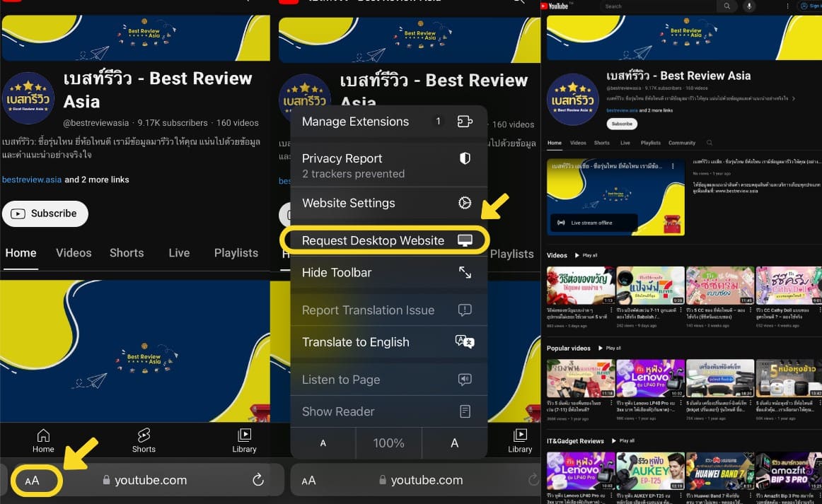
Task: Open the Playlists tab in left panel
Action: tap(236, 253)
